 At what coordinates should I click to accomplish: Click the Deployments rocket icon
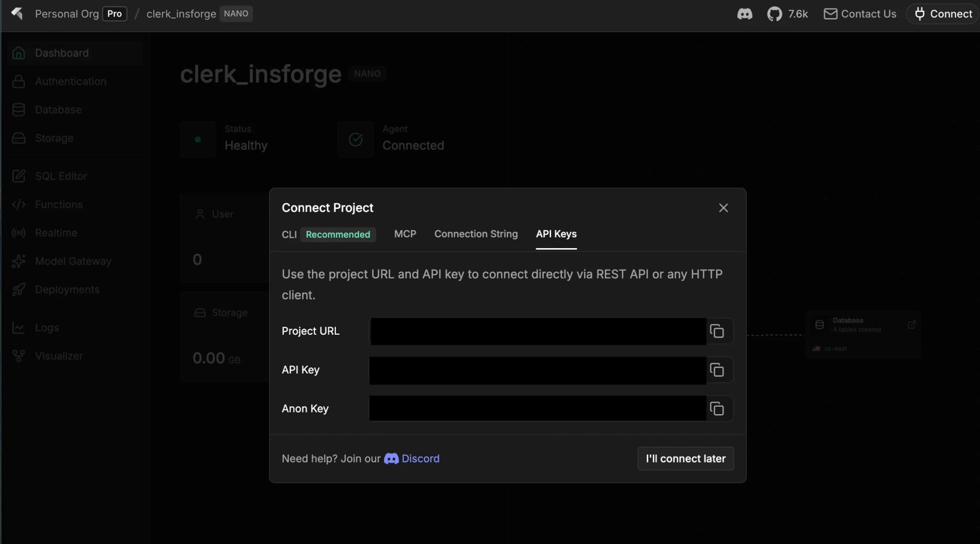coord(18,290)
